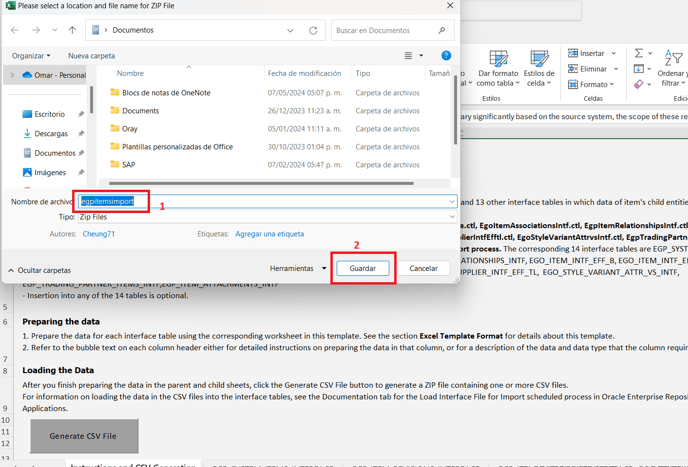Open recent locations chevron in dialog
The image size is (688, 467).
(54, 30)
